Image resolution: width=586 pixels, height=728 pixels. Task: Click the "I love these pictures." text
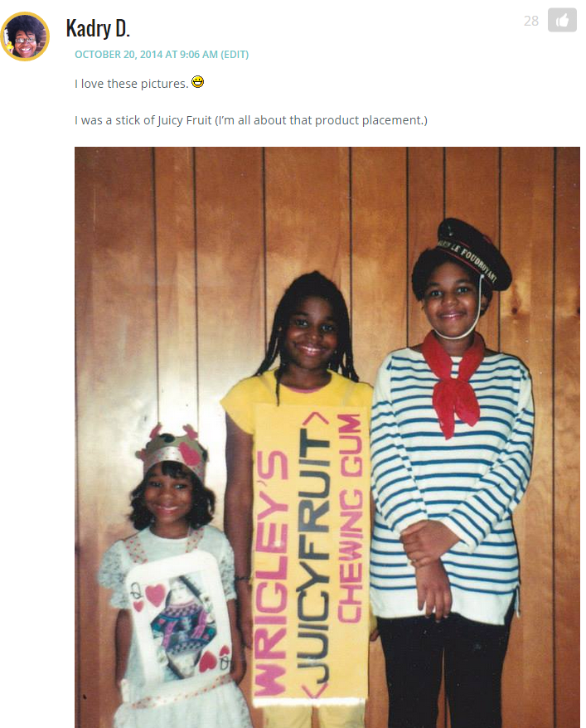pos(132,84)
